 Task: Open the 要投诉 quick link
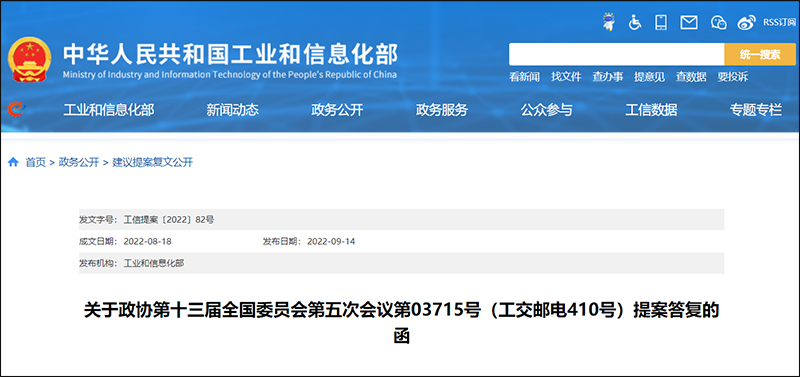pos(733,77)
